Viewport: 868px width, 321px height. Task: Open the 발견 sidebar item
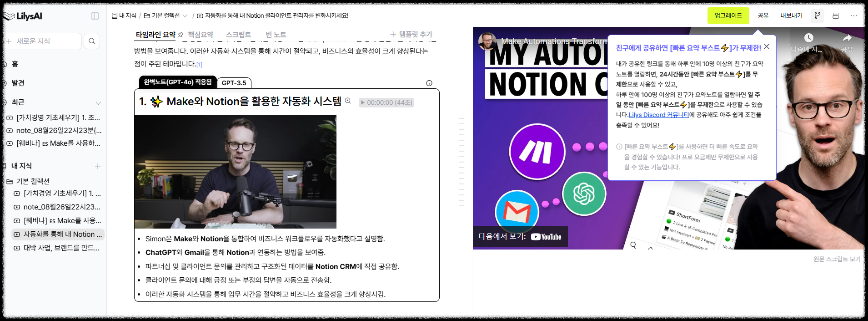(18, 83)
